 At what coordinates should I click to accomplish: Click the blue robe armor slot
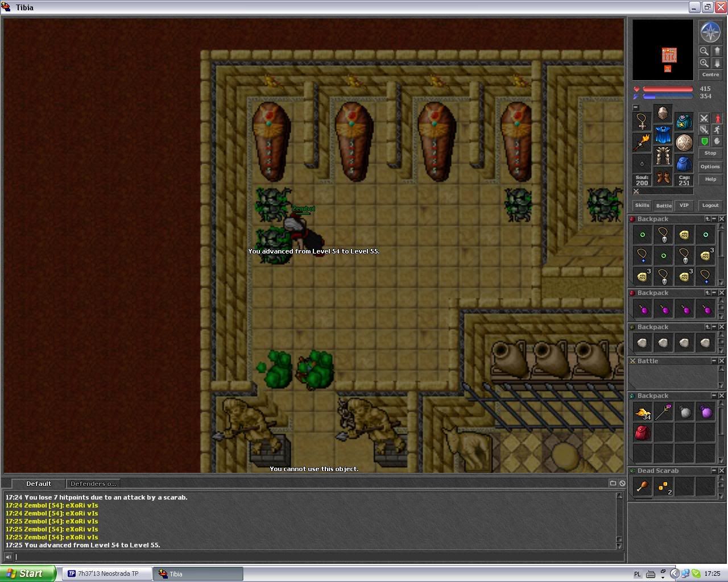tap(663, 135)
